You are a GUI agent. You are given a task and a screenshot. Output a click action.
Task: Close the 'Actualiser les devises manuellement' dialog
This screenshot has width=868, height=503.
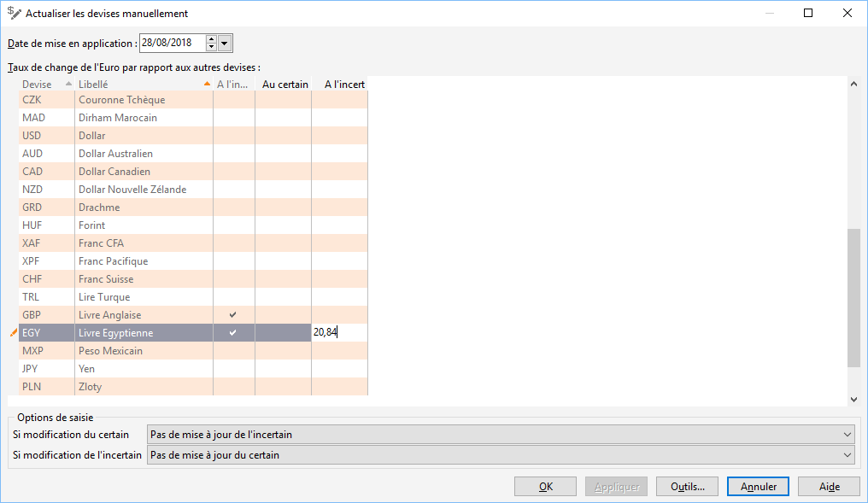(847, 13)
